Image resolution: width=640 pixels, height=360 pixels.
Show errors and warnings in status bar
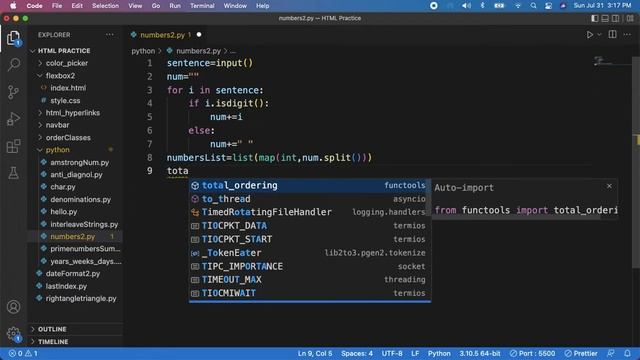tap(23, 353)
